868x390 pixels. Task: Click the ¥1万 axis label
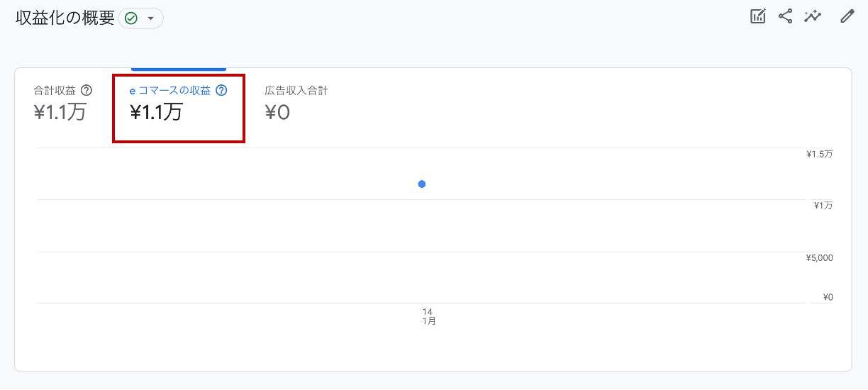823,206
